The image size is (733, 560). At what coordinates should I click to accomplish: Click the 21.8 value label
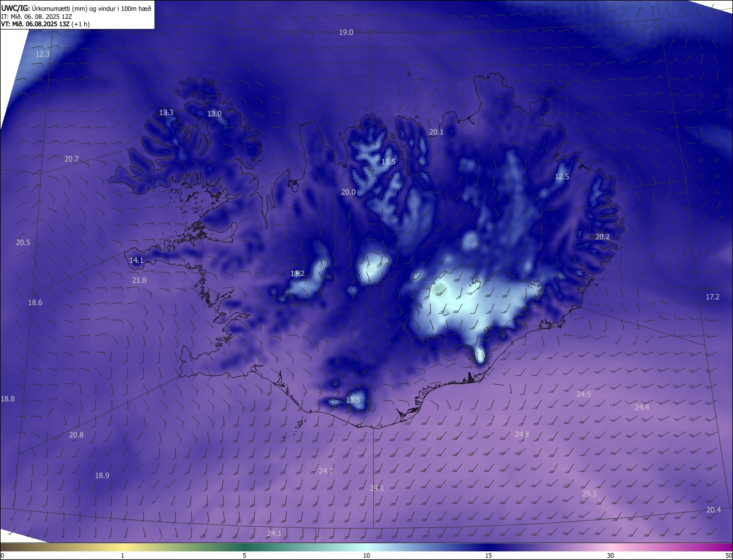pyautogui.click(x=139, y=281)
